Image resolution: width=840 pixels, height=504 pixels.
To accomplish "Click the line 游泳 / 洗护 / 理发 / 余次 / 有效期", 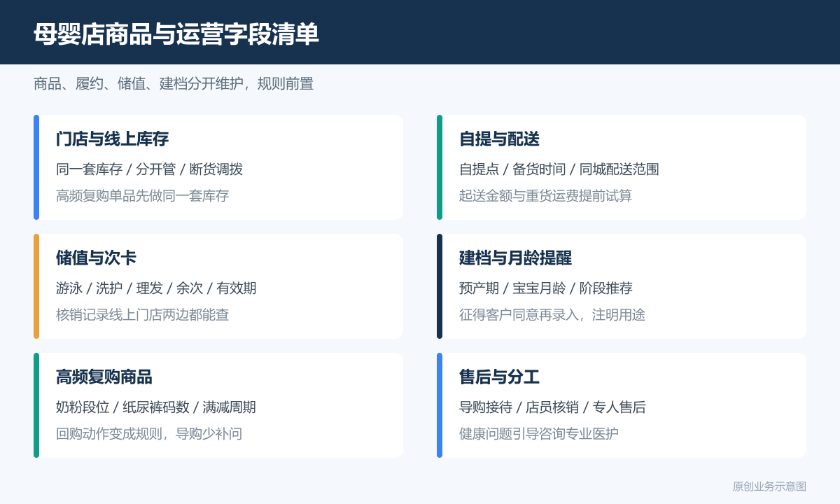I will pos(156,288).
